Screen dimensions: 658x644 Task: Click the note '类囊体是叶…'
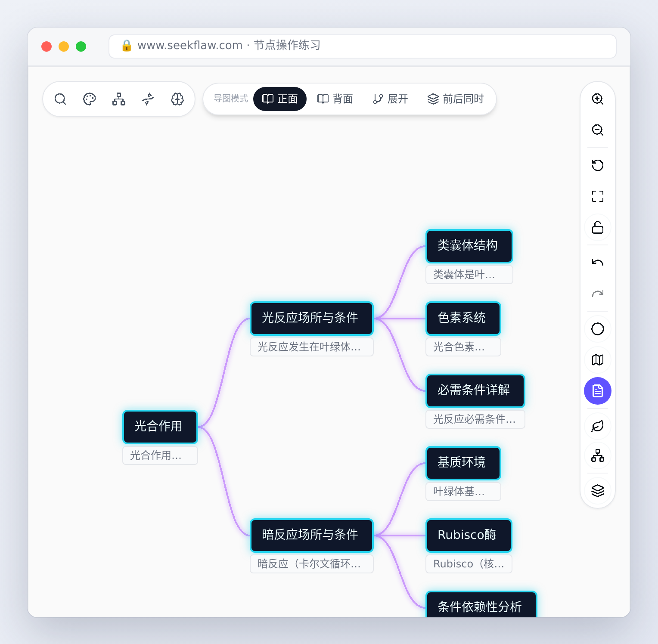[469, 275]
